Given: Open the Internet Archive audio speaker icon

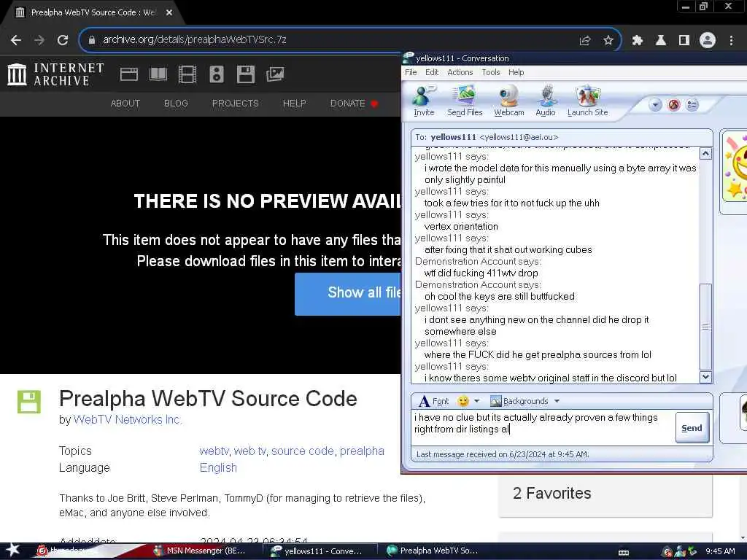Looking at the screenshot, I should click(x=216, y=74).
